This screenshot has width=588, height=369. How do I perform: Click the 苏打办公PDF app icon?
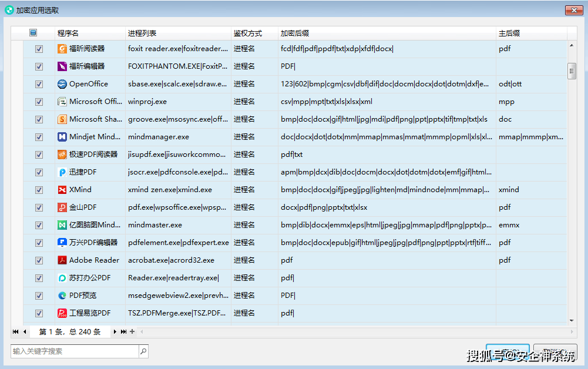click(x=62, y=278)
